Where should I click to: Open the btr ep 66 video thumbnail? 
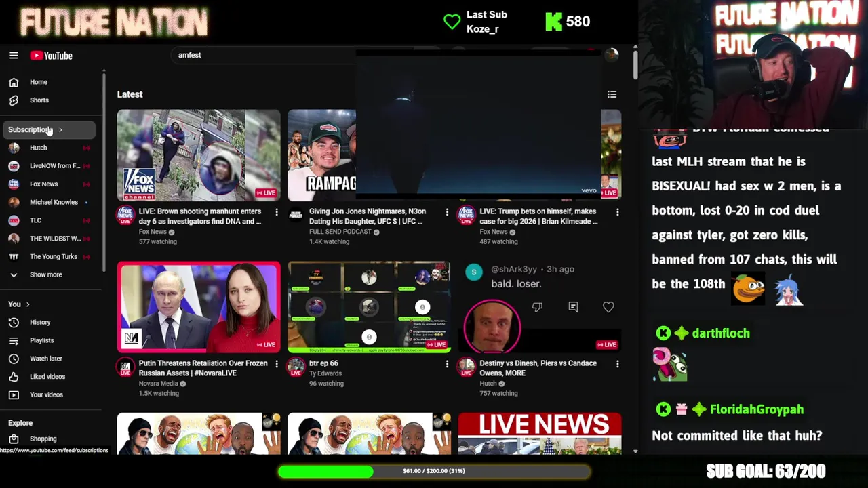pyautogui.click(x=369, y=307)
